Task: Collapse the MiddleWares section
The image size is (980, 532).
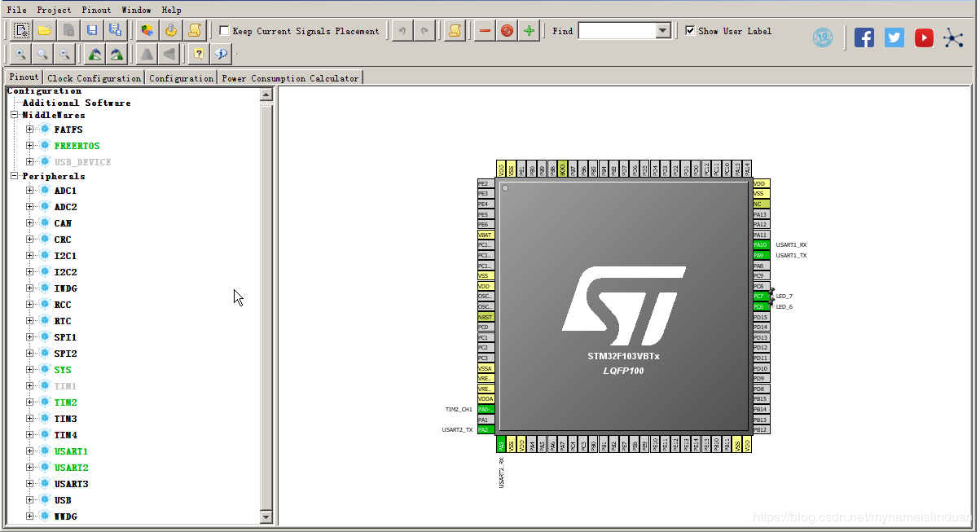Action: pyautogui.click(x=14, y=114)
